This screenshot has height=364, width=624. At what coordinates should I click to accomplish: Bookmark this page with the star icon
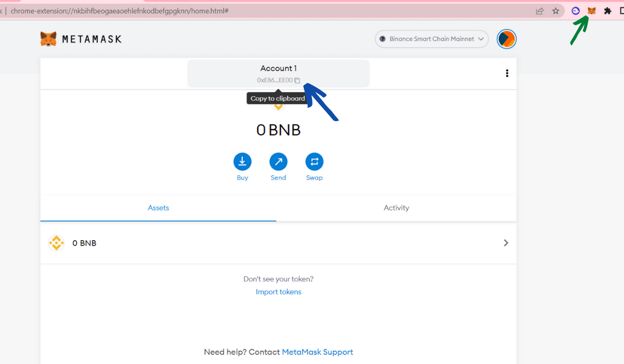(555, 10)
